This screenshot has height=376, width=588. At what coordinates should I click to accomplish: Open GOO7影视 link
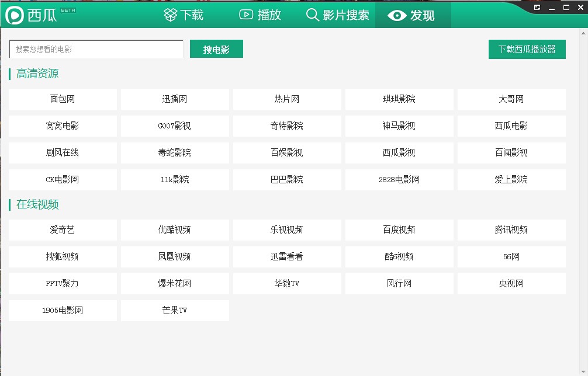pyautogui.click(x=175, y=126)
